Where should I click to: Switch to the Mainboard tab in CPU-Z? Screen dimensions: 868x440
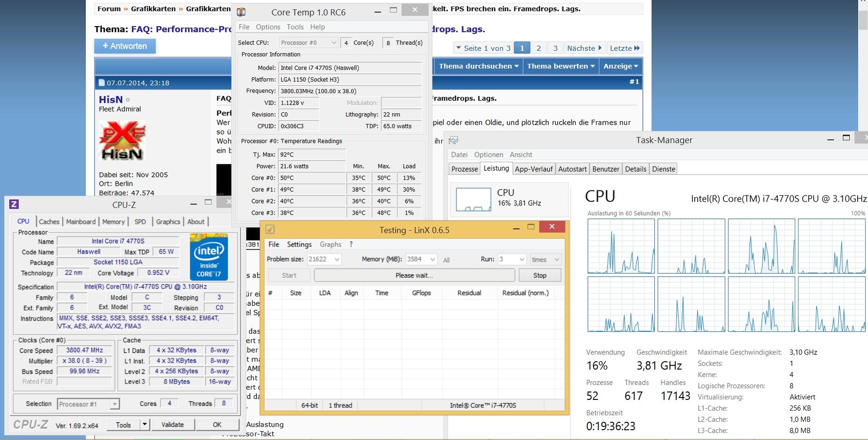tap(81, 222)
